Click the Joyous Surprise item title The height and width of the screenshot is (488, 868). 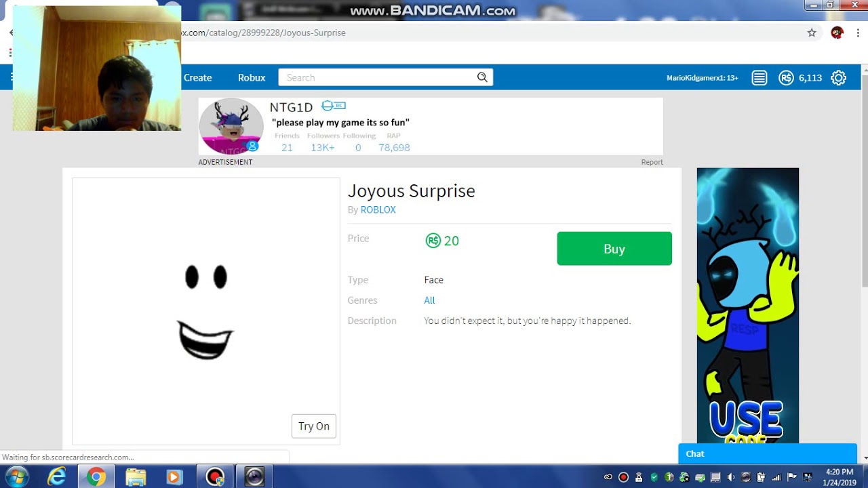[412, 191]
